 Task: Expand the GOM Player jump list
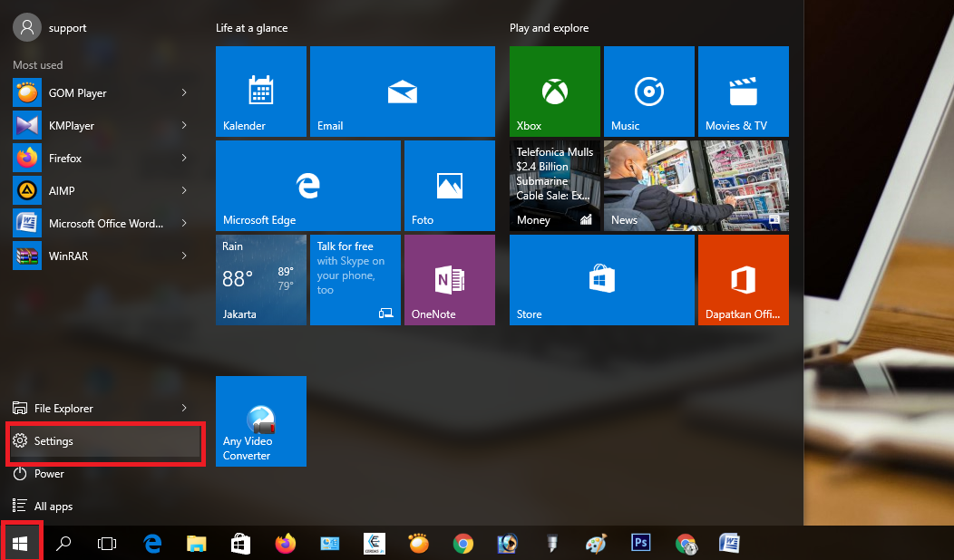coord(183,92)
